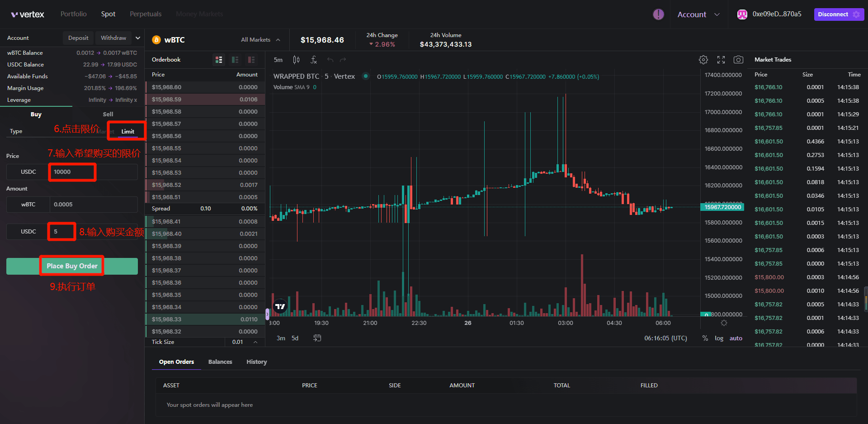Image resolution: width=868 pixels, height=424 pixels.
Task: Select combined buy-sell orderbook view icon
Action: click(x=219, y=60)
